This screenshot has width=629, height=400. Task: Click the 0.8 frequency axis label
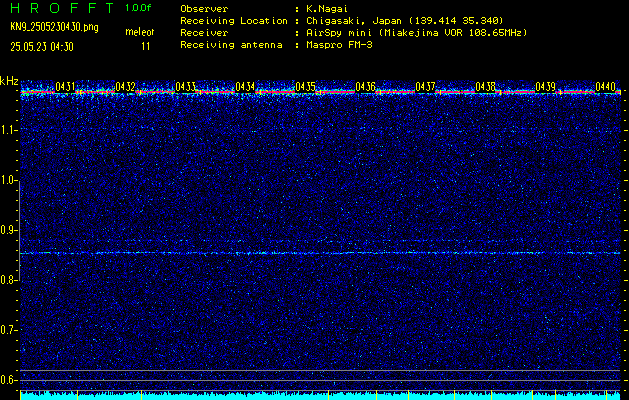tap(9, 280)
